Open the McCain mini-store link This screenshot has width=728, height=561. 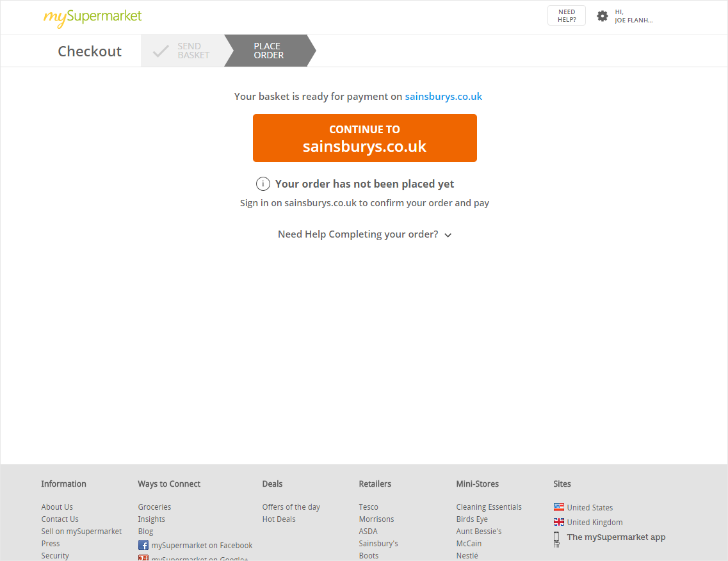coord(469,543)
